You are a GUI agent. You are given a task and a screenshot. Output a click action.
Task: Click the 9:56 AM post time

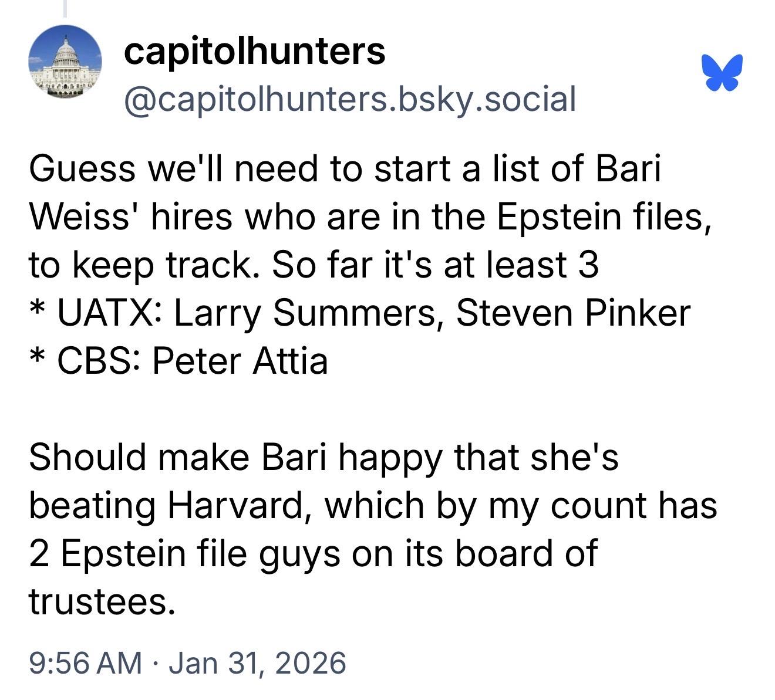tap(86, 663)
